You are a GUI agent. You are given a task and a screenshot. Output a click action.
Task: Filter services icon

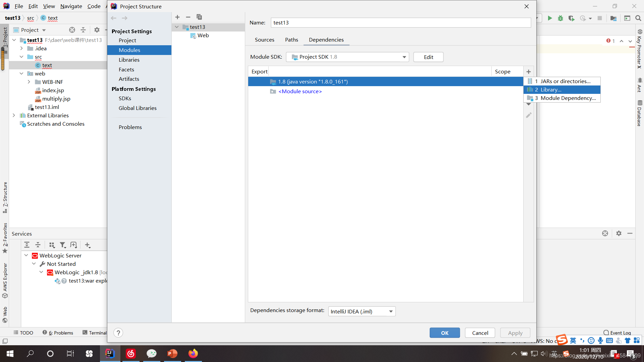tap(63, 245)
